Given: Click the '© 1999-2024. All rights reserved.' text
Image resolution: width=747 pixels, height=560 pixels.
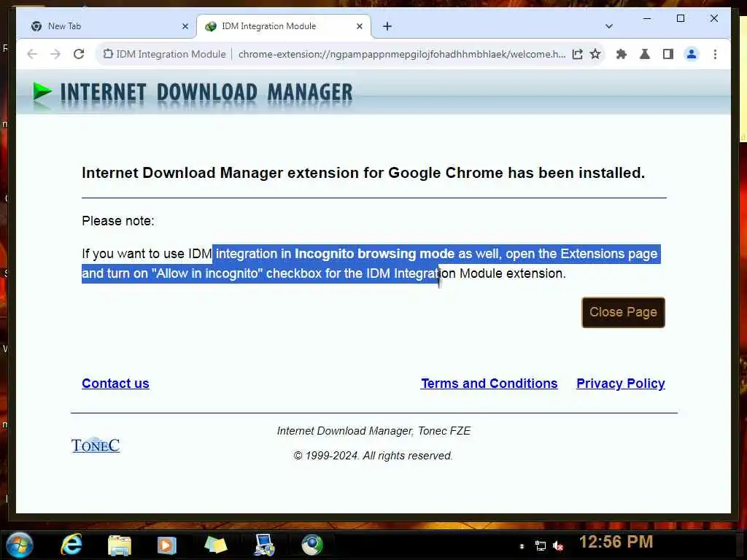Looking at the screenshot, I should tap(373, 456).
